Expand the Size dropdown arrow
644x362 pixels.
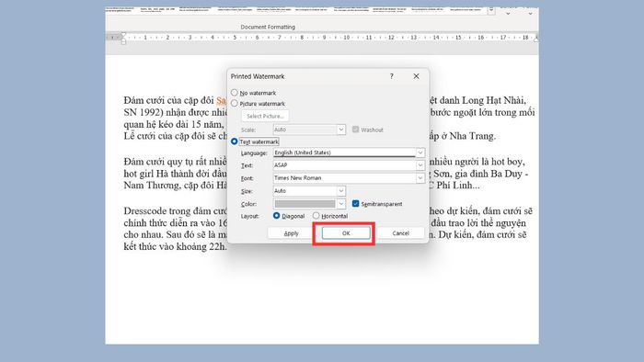tap(341, 191)
